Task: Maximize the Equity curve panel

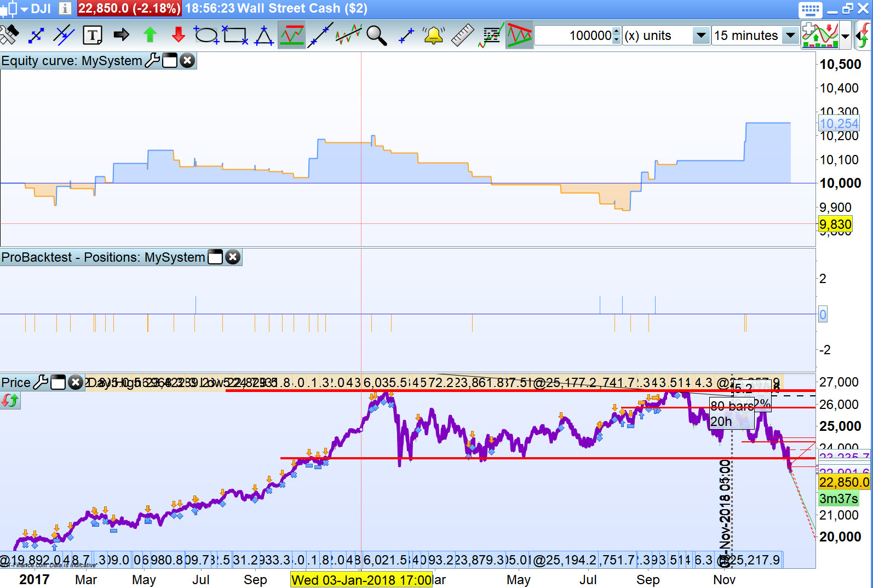Action: point(170,60)
